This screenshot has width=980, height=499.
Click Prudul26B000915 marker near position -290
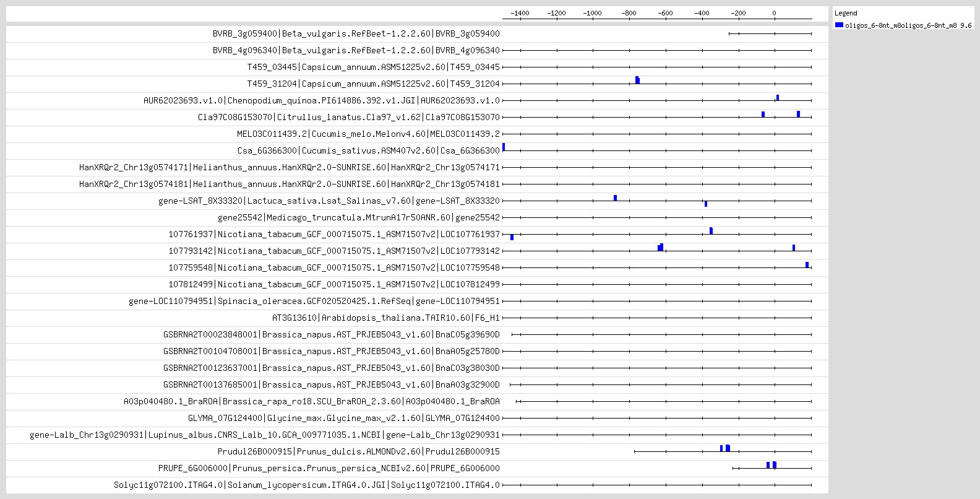pos(721,448)
